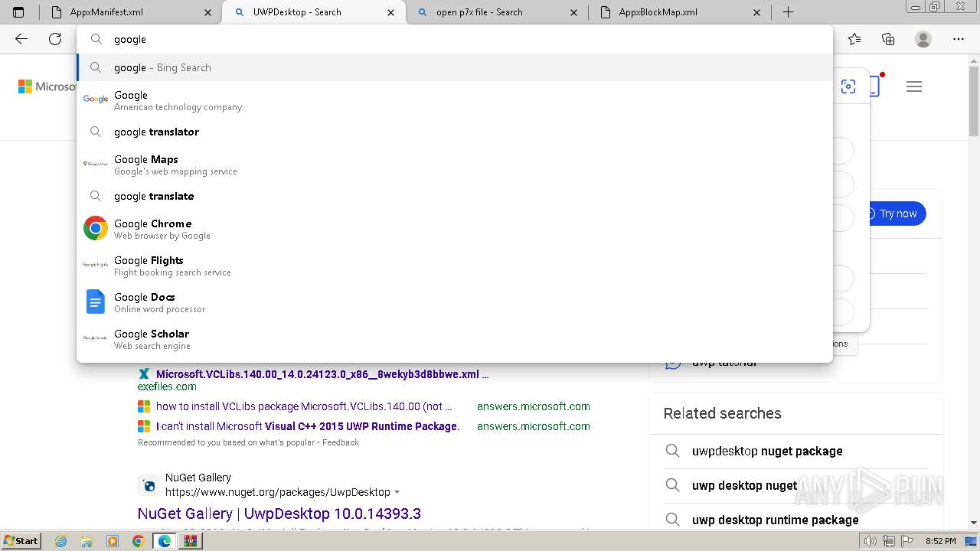Click the Start button
Viewport: 980px width, 551px height.
21,541
